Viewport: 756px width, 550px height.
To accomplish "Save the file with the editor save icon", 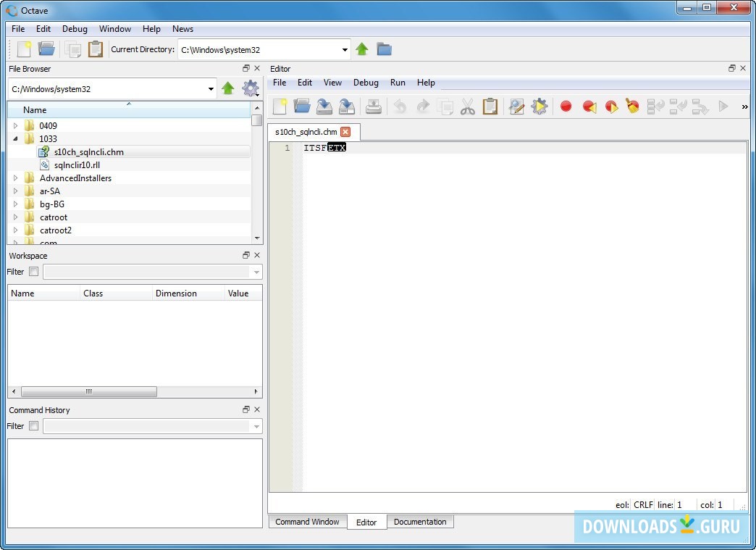I will click(324, 107).
